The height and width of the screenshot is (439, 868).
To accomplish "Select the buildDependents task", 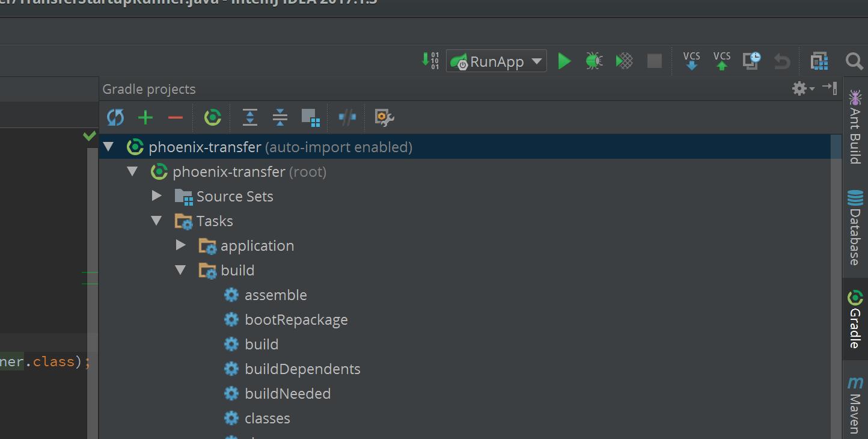I will pos(302,369).
